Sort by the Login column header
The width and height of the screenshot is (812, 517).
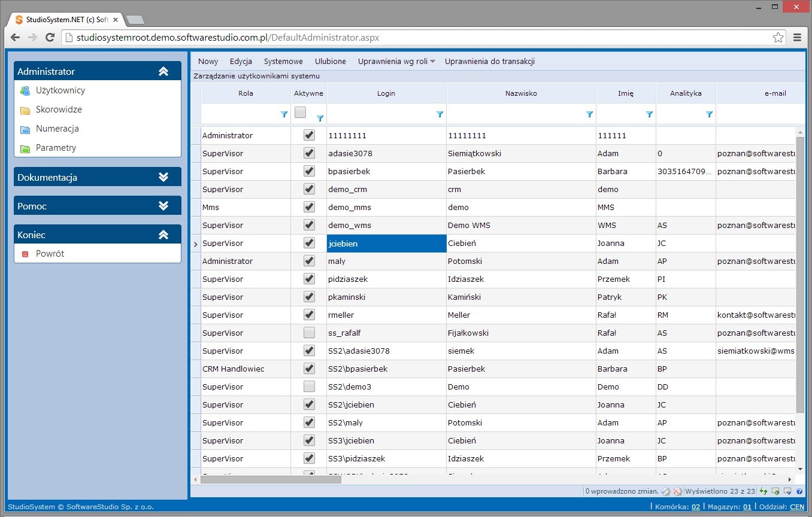(386, 93)
